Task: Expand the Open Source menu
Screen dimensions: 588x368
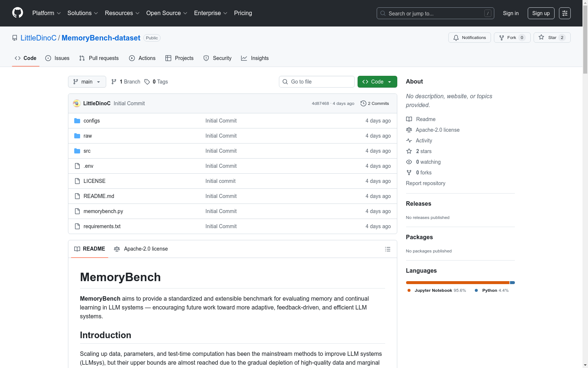Action: pyautogui.click(x=167, y=13)
